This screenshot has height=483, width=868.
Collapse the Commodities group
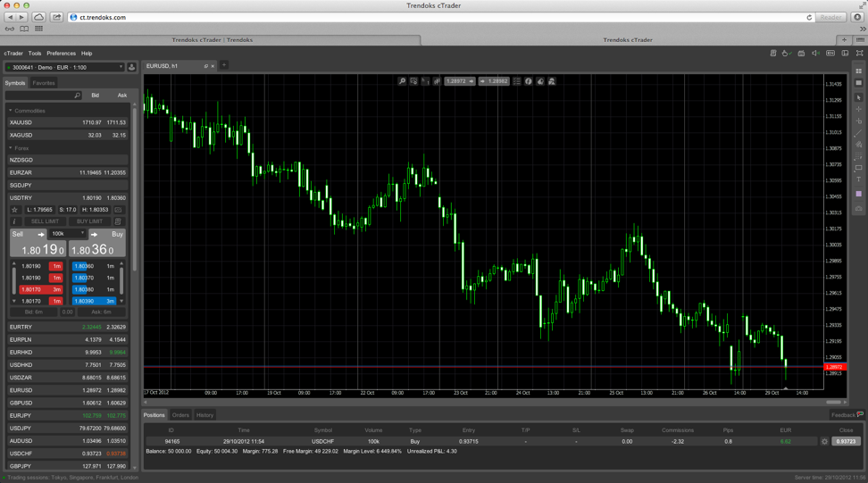tap(11, 111)
